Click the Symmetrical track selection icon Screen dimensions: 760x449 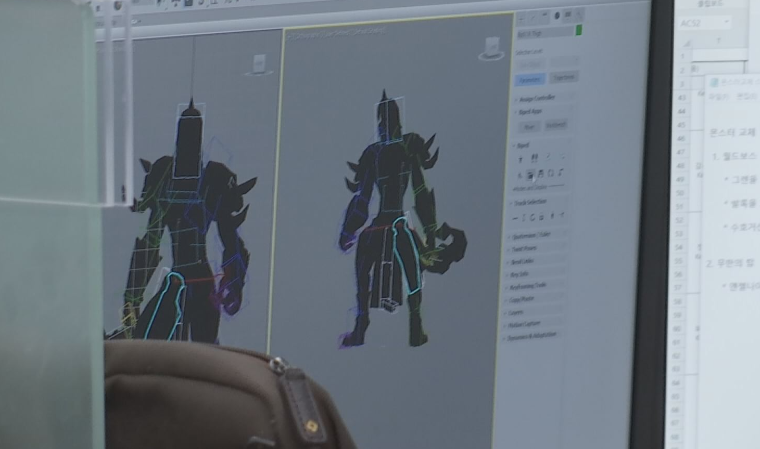tap(552, 215)
